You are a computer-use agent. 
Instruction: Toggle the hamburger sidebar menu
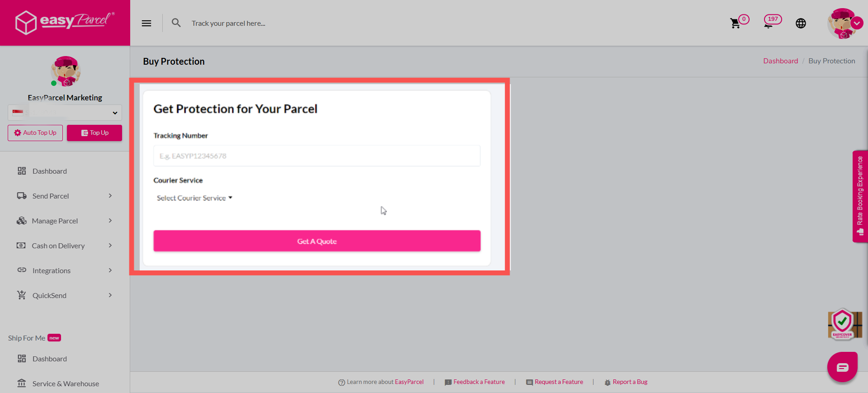(146, 23)
